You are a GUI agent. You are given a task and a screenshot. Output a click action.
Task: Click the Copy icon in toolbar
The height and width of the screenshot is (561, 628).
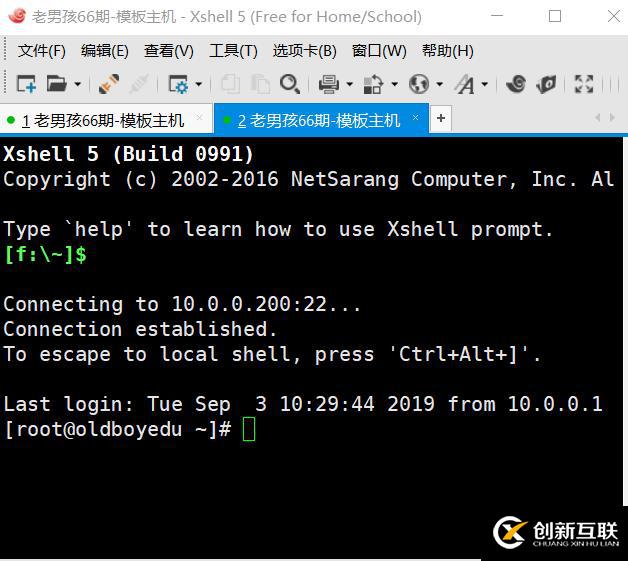coord(231,84)
